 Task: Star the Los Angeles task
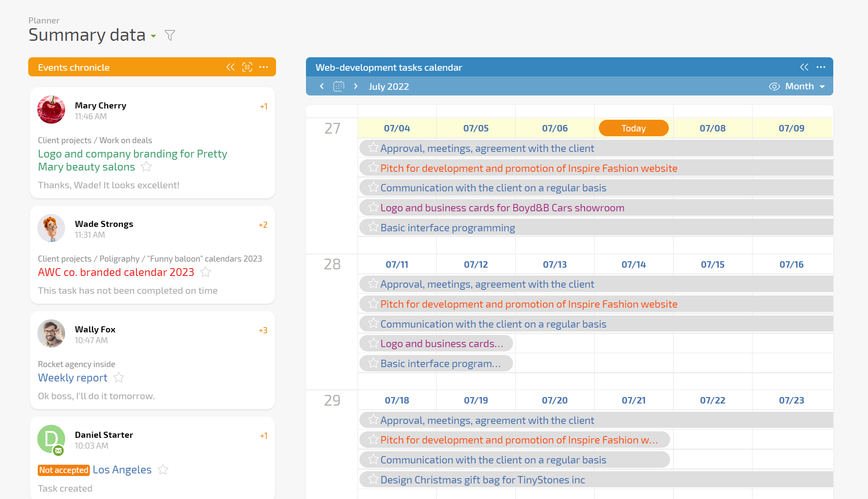click(163, 470)
